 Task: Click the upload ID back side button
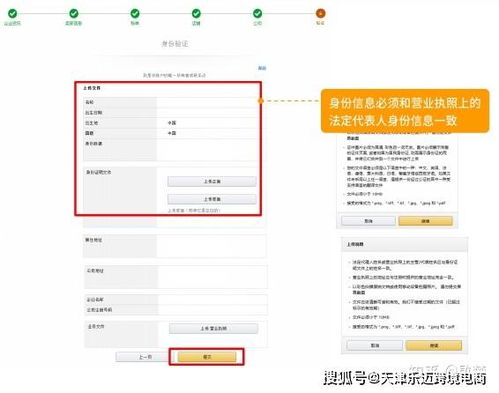[212, 199]
